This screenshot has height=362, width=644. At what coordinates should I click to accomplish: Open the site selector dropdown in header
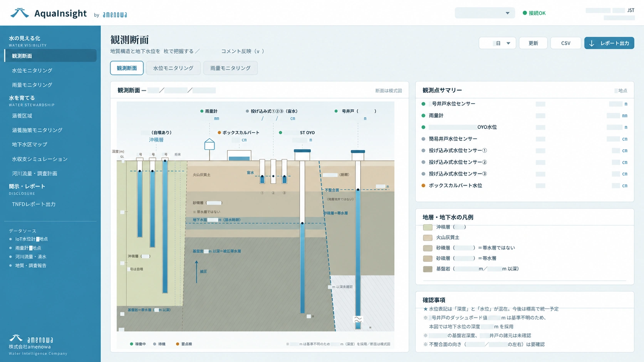[x=485, y=13]
